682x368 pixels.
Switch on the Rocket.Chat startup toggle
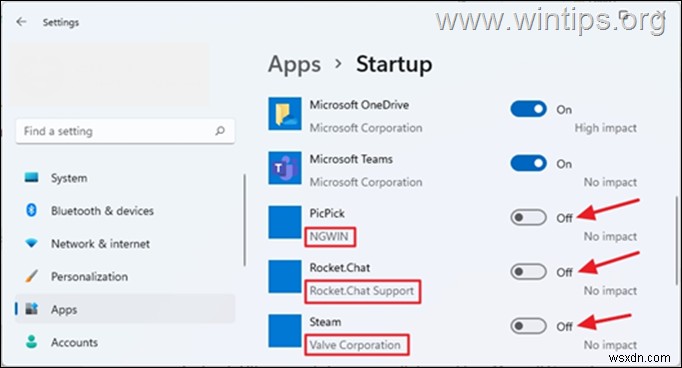(528, 272)
